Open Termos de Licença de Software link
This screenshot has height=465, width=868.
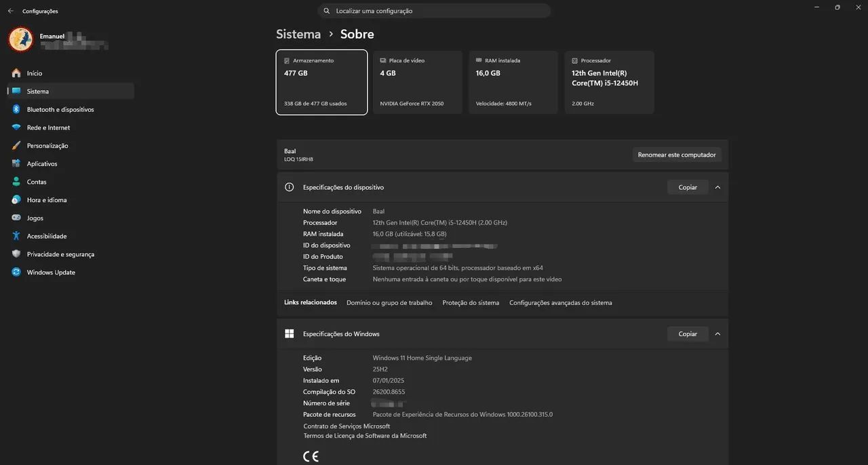pyautogui.click(x=365, y=436)
